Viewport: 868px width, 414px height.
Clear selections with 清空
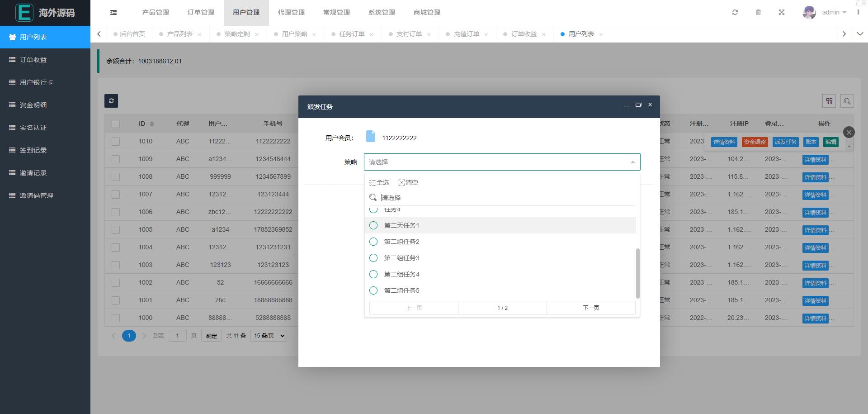[408, 183]
